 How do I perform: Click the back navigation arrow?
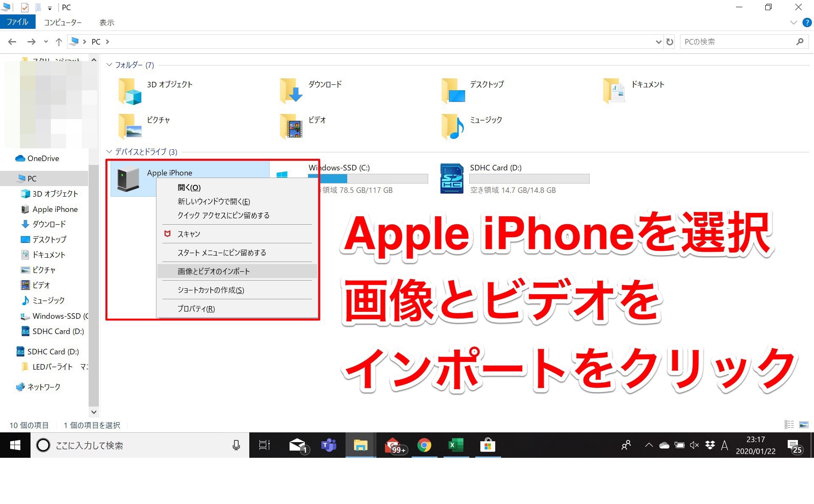[x=12, y=42]
